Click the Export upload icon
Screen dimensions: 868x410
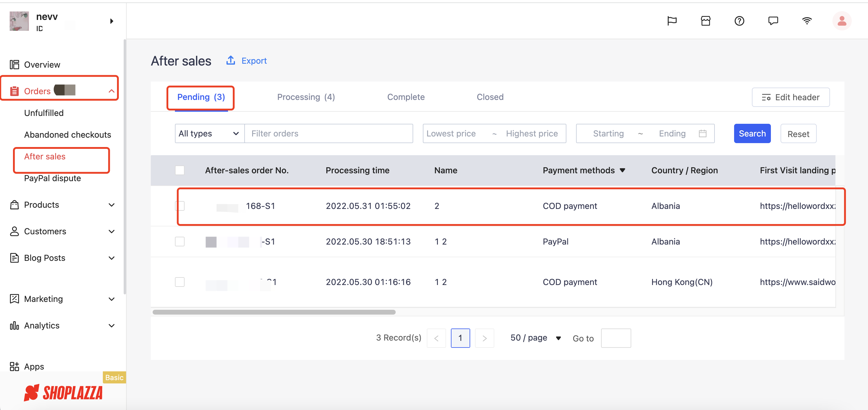[230, 60]
